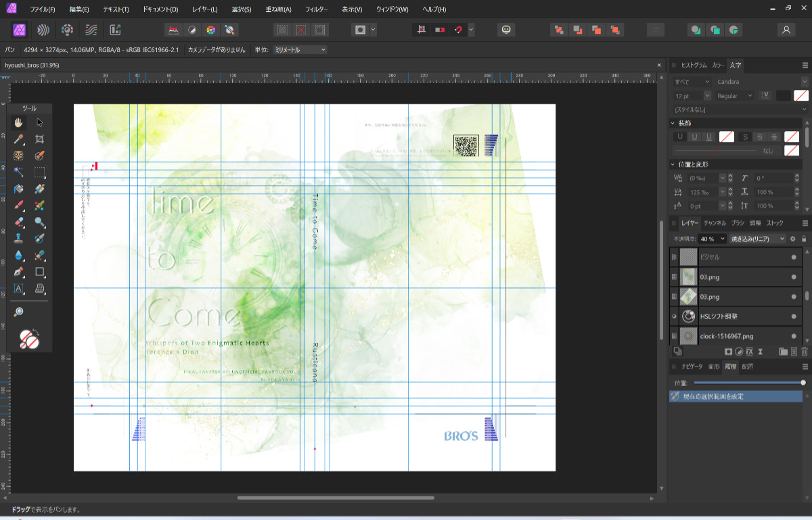Click the Liquify Persona icon
The height and width of the screenshot is (520, 812).
pos(43,30)
